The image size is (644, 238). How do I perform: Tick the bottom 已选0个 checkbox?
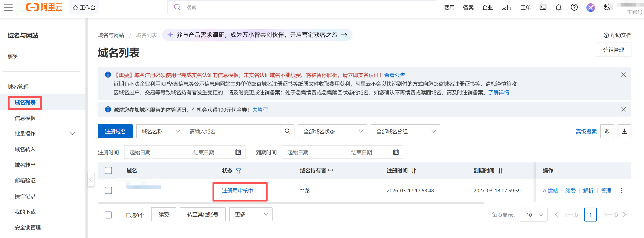pos(108,215)
